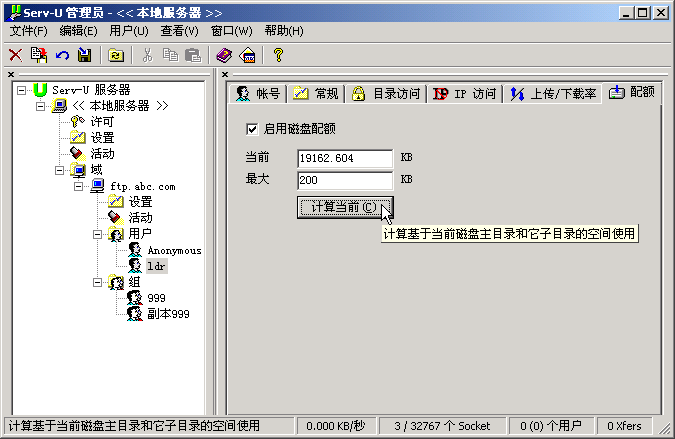Select the ldr user label
This screenshot has width=675, height=439.
(x=156, y=266)
